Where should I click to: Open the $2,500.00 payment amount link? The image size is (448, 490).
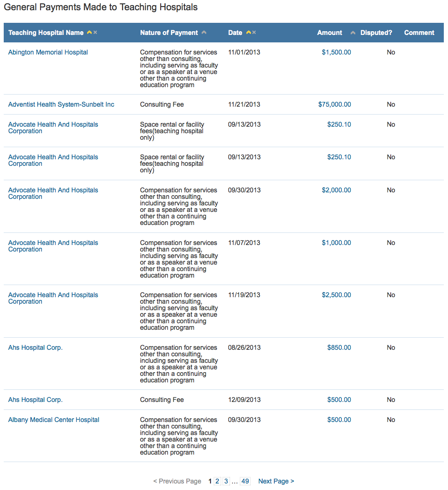click(x=337, y=295)
